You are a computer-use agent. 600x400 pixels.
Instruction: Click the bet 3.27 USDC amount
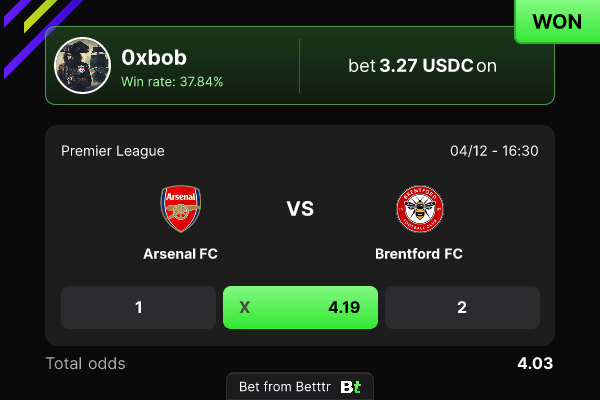point(426,66)
